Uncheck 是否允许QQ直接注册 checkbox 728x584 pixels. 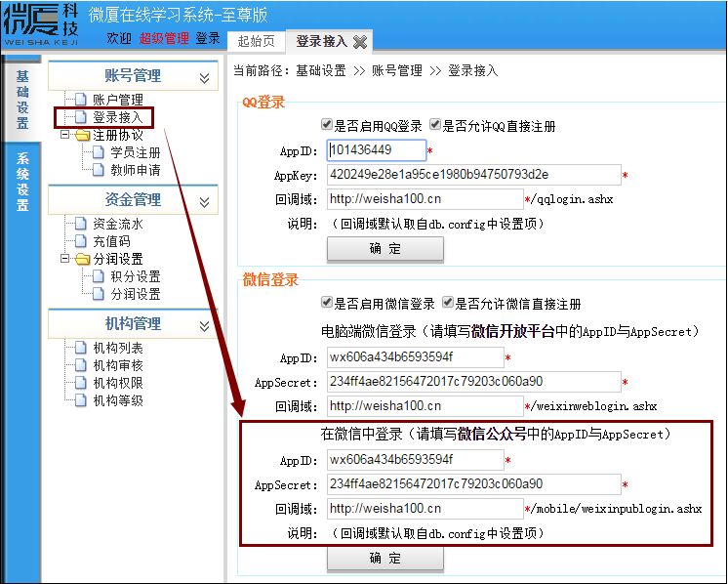click(x=435, y=126)
